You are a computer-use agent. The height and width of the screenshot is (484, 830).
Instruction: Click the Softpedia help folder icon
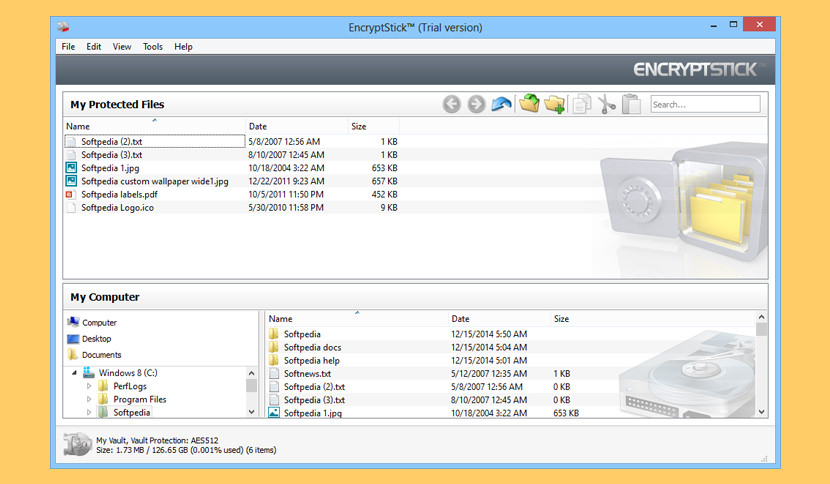click(274, 360)
